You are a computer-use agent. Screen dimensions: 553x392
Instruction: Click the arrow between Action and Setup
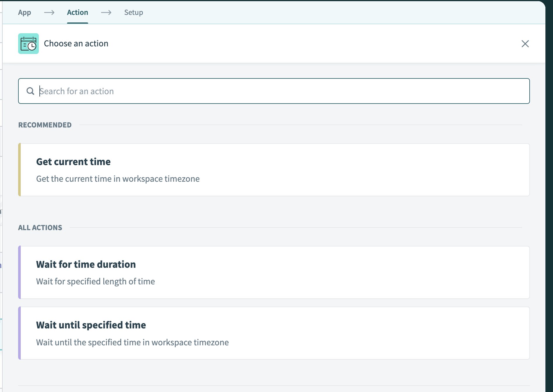pyautogui.click(x=106, y=13)
